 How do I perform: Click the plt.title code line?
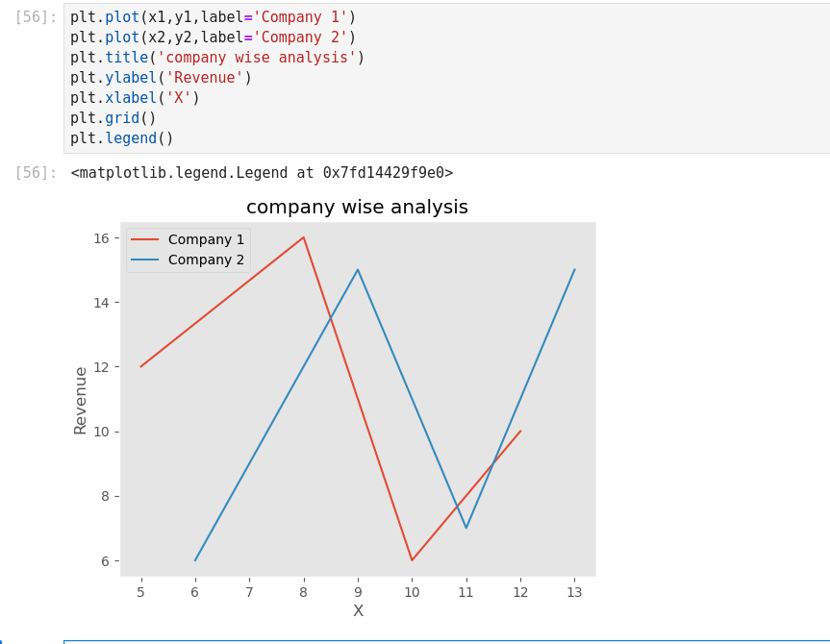[x=217, y=58]
